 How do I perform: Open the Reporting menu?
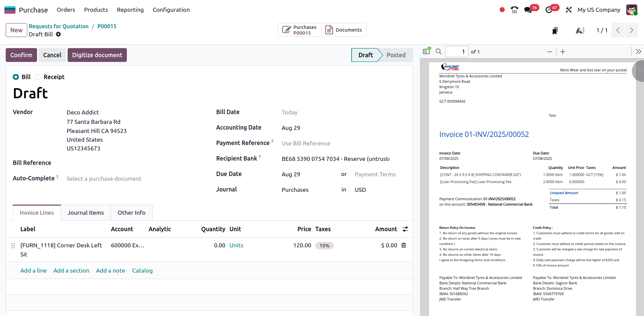point(130,10)
